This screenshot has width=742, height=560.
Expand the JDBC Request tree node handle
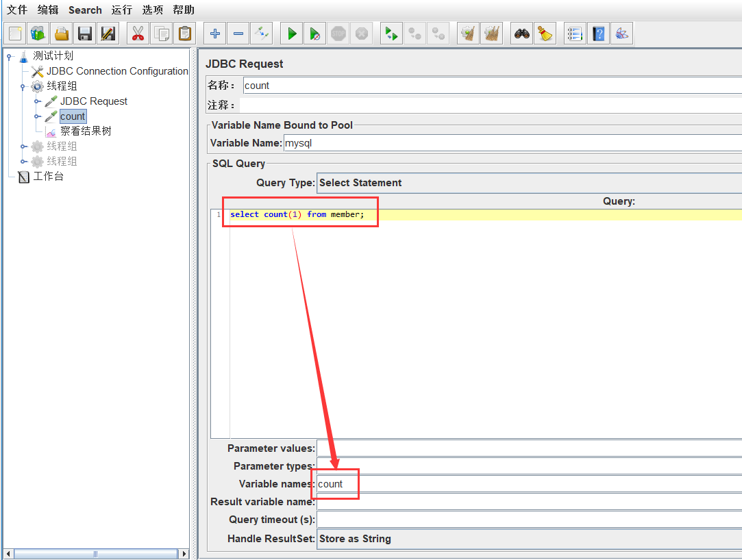tap(37, 101)
